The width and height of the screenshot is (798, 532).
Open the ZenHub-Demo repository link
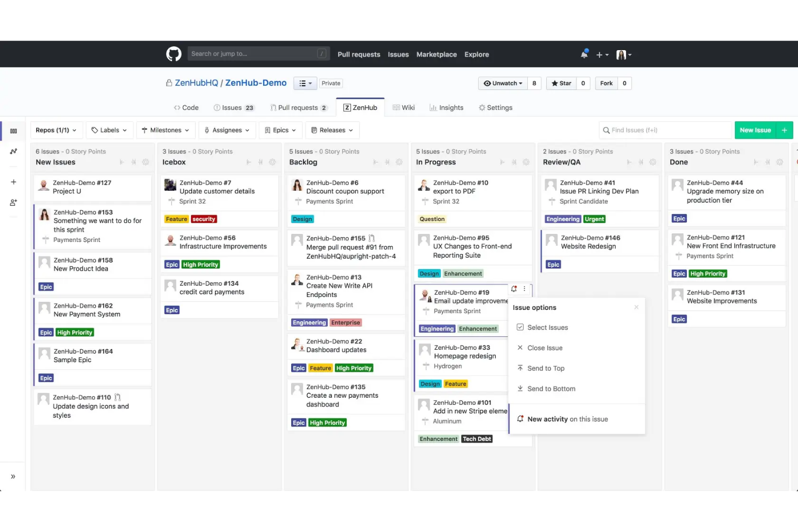point(256,83)
